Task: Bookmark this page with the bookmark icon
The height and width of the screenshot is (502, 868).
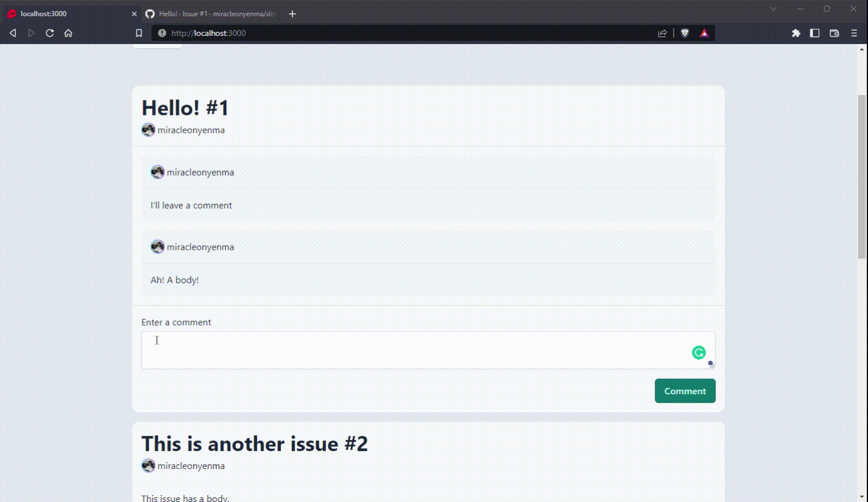Action: point(139,33)
